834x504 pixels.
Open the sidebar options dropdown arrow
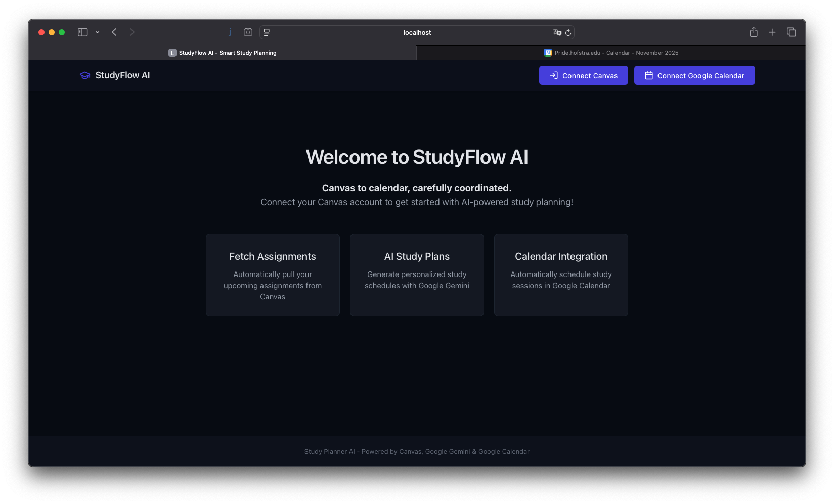click(x=97, y=32)
